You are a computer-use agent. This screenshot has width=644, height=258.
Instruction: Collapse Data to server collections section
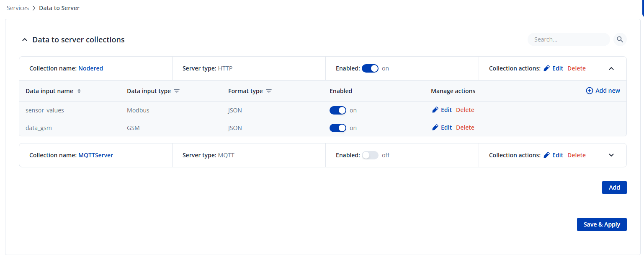[x=24, y=40]
